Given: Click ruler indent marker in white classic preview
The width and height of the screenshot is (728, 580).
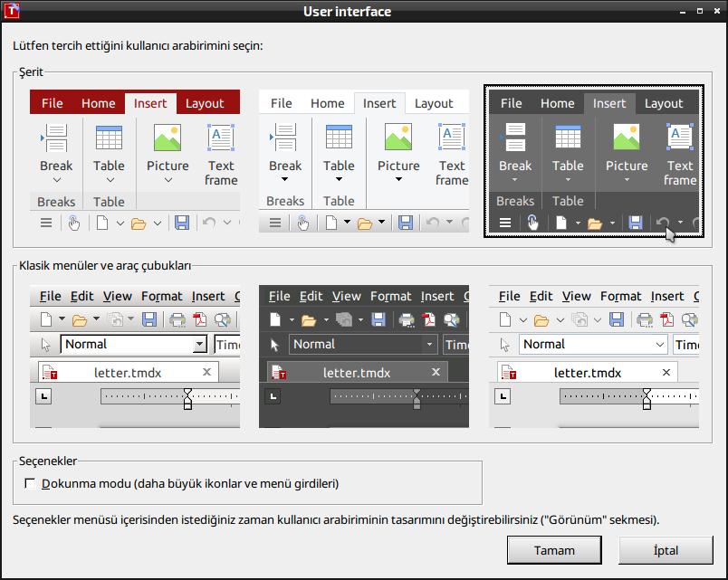Looking at the screenshot, I should (x=647, y=399).
